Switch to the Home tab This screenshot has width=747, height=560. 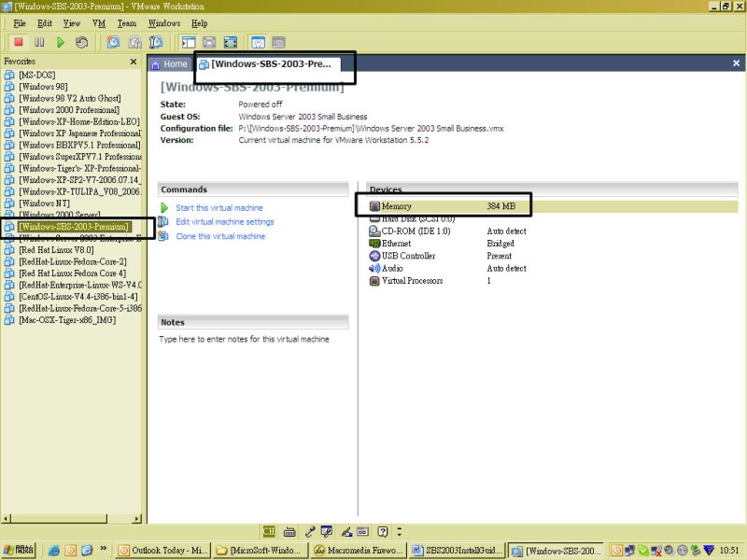[x=170, y=64]
